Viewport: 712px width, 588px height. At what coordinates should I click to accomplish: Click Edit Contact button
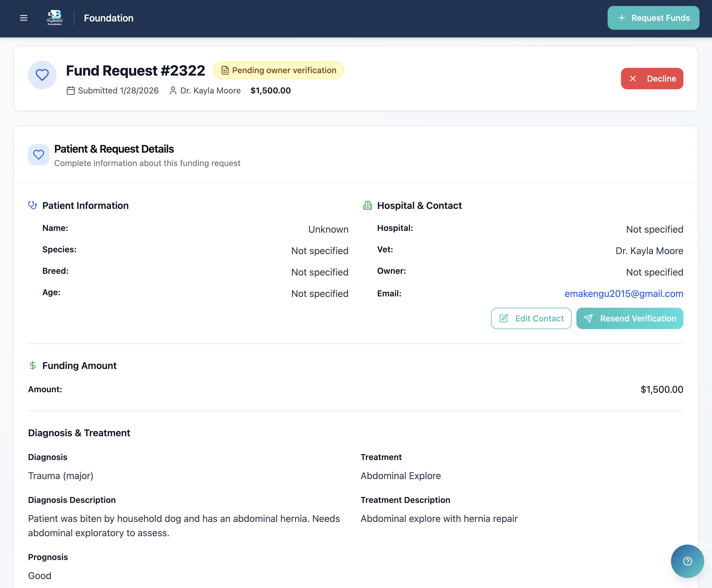coord(531,318)
